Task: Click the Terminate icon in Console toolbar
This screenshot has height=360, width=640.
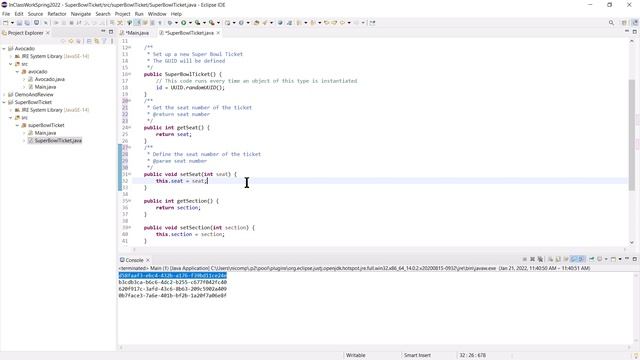Action: point(524,259)
